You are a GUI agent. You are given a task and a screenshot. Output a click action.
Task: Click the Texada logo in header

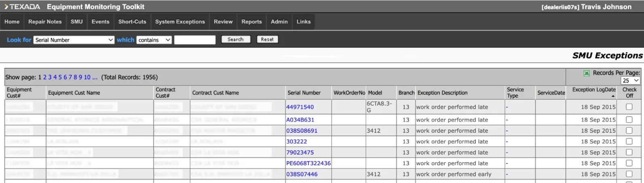click(x=23, y=7)
